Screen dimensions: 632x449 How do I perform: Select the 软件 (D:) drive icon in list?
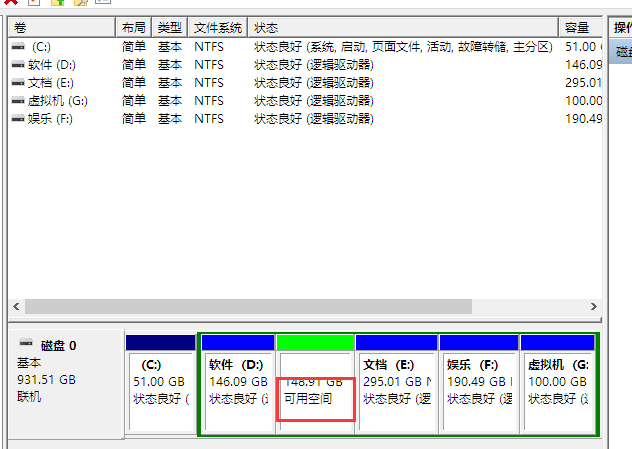pyautogui.click(x=18, y=64)
